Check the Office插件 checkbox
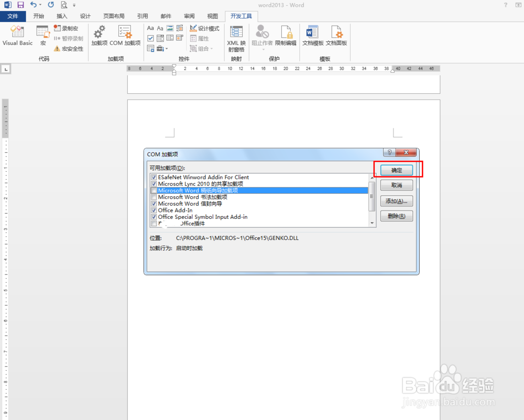The width and height of the screenshot is (524, 420). click(x=154, y=224)
